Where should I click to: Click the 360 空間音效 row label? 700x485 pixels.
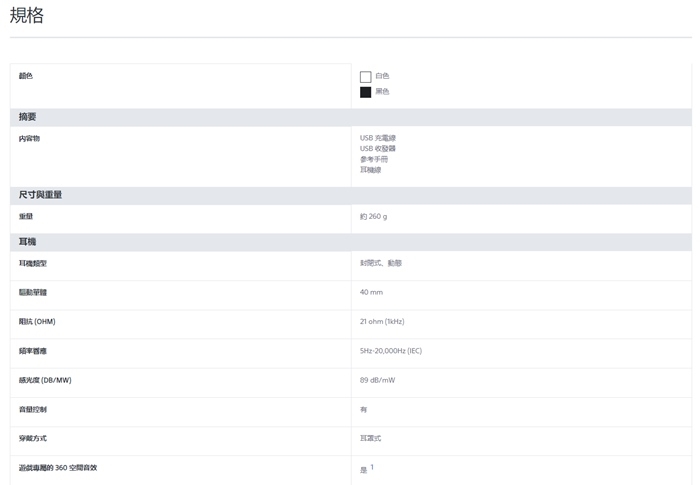coord(58,468)
